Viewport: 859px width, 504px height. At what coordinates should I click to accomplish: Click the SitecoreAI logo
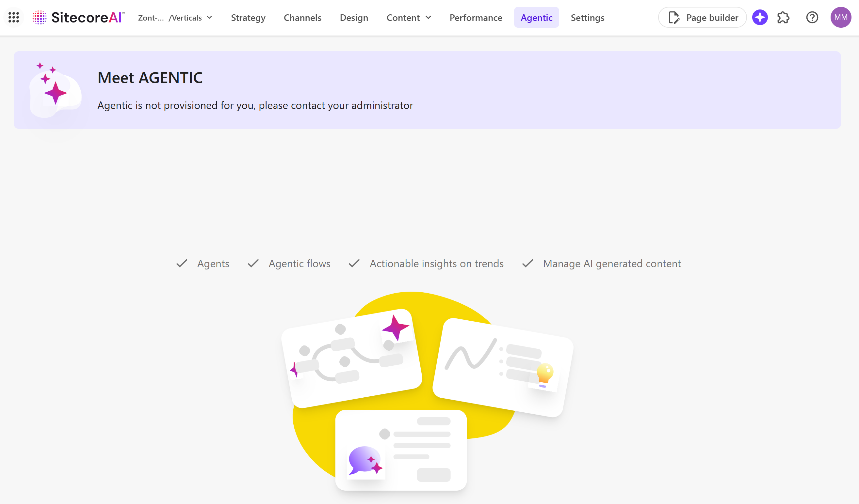tap(78, 17)
